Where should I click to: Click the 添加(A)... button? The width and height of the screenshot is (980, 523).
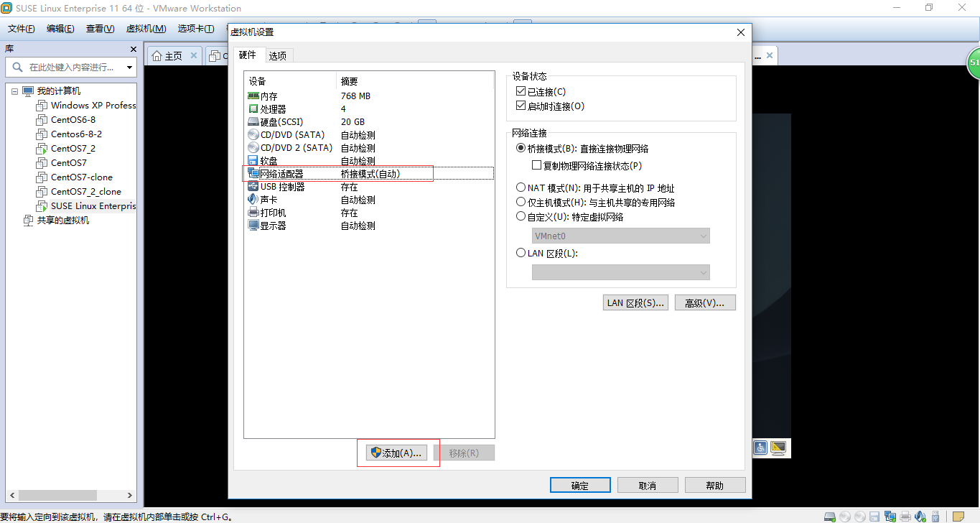tap(397, 453)
